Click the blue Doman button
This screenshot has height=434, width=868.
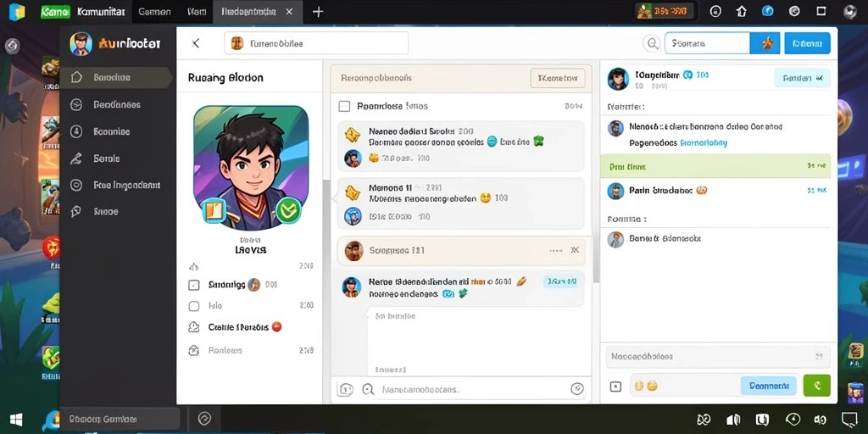click(807, 43)
